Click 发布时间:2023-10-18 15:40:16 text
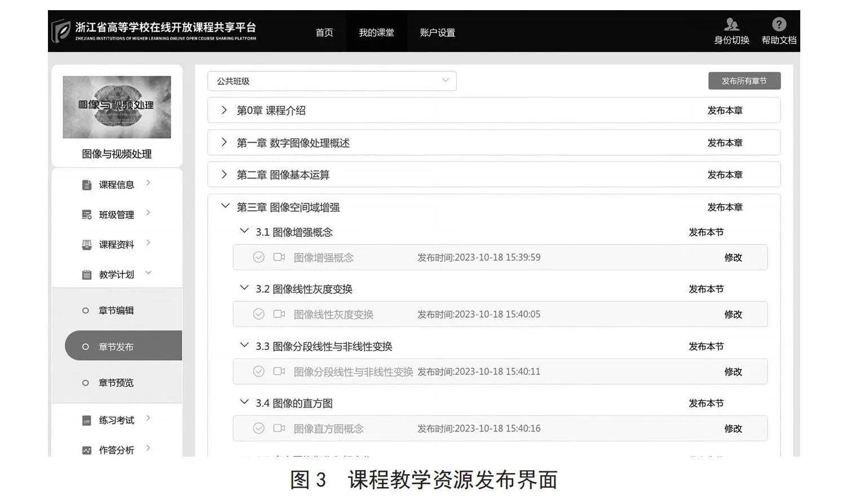Screen dimensions: 842x504 479,428
